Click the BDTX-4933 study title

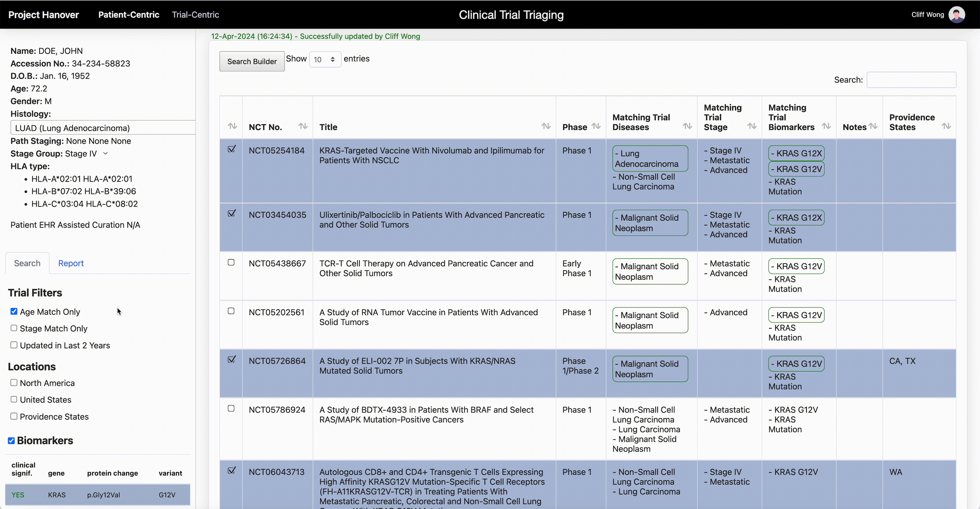[x=426, y=415]
